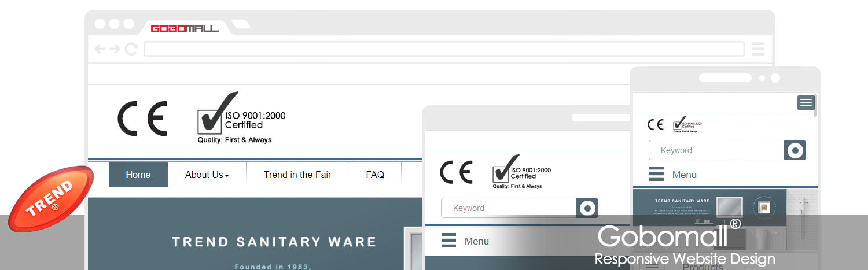The image size is (868, 270).
Task: Click the tablet view ISO certified logo
Action: pos(521,172)
